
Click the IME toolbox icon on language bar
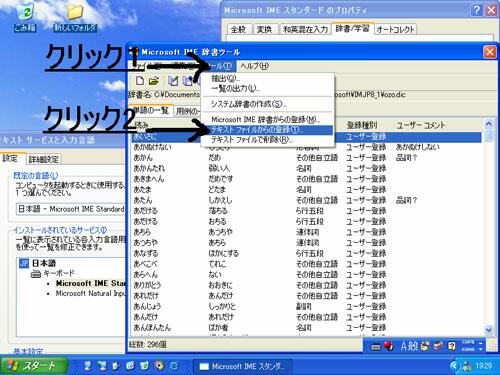pos(439,346)
